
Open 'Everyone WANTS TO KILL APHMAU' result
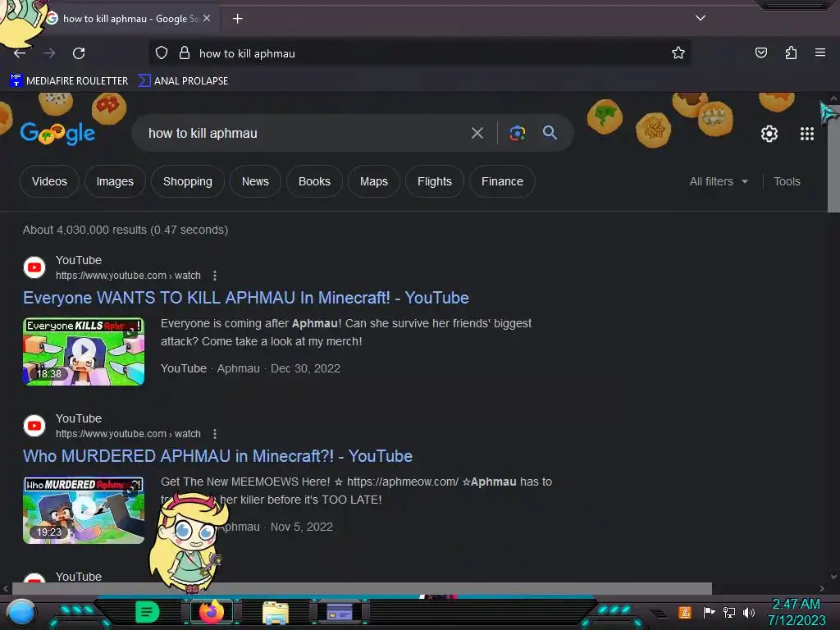pos(246,298)
